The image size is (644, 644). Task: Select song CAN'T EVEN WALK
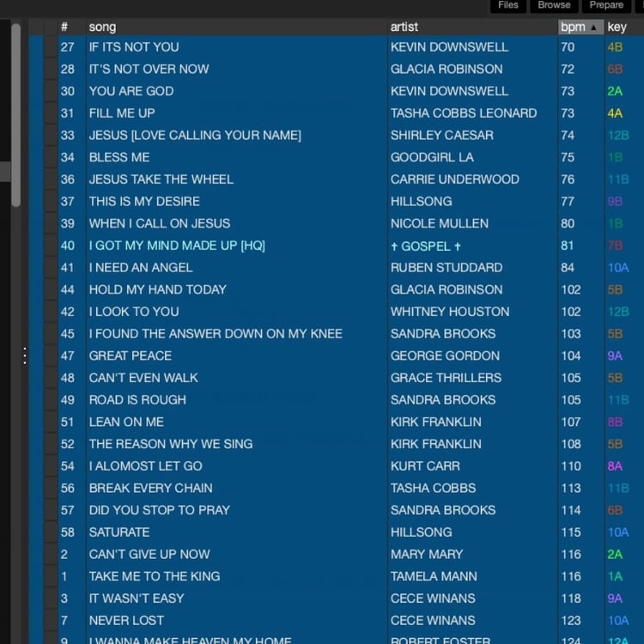(x=143, y=378)
